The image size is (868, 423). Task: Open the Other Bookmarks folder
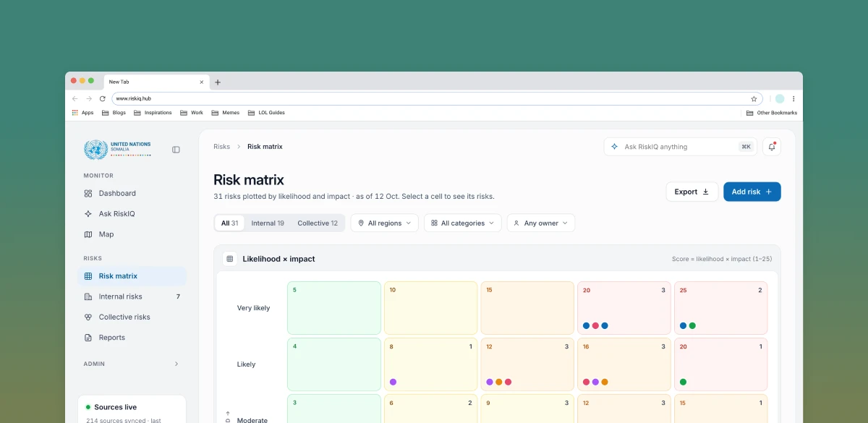pos(772,113)
